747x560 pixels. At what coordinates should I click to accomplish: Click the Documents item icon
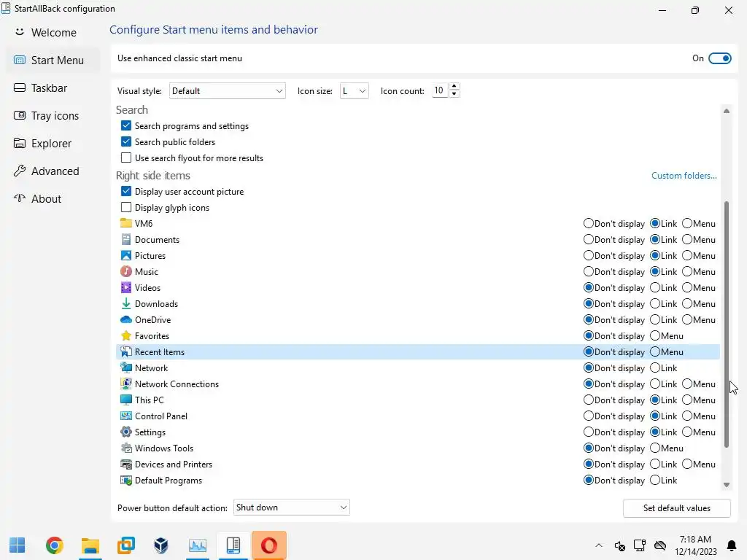point(125,239)
